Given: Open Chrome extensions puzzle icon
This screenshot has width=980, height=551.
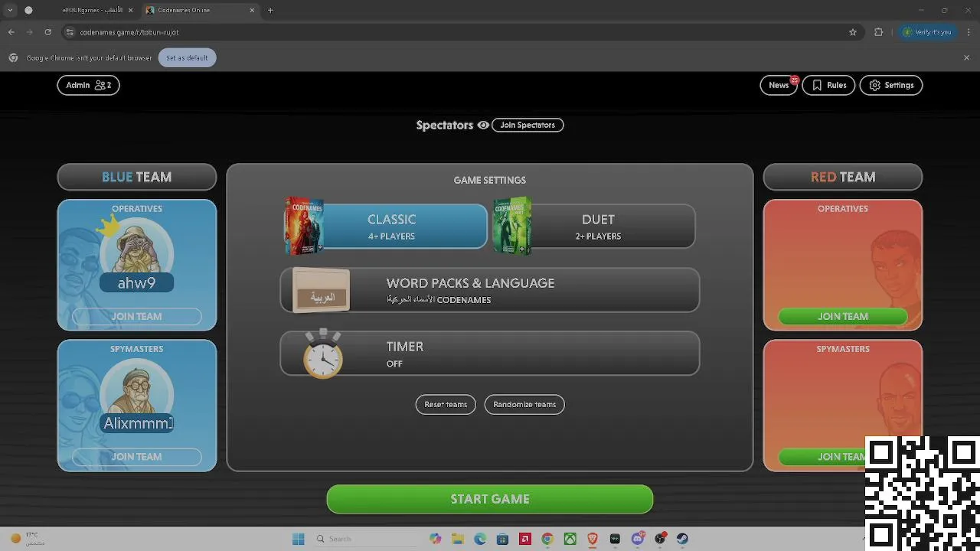Looking at the screenshot, I should 878,32.
